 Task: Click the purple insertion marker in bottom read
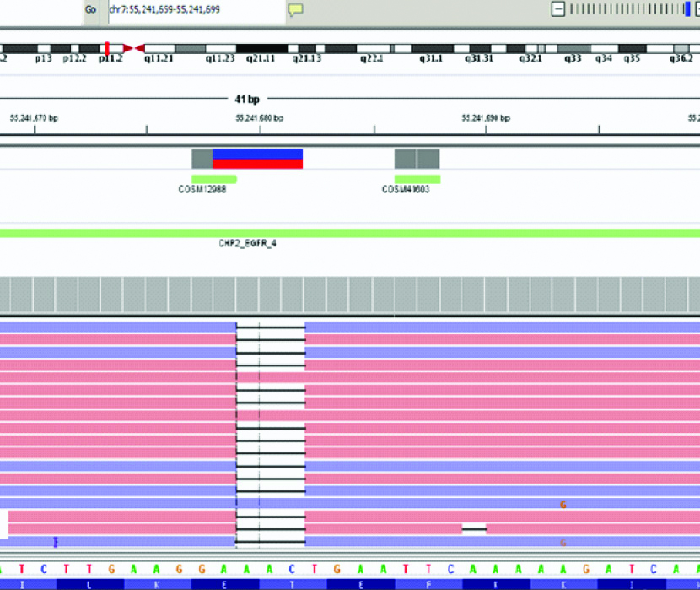click(x=56, y=541)
